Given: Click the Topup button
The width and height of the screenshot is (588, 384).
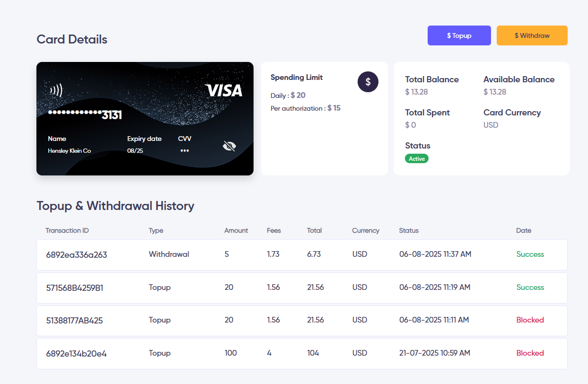Looking at the screenshot, I should tap(459, 35).
